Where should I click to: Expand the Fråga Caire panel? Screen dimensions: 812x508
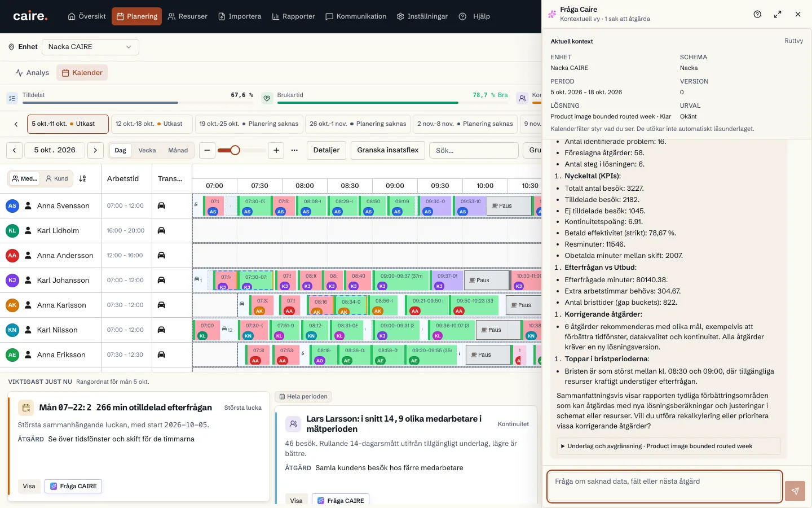point(778,15)
